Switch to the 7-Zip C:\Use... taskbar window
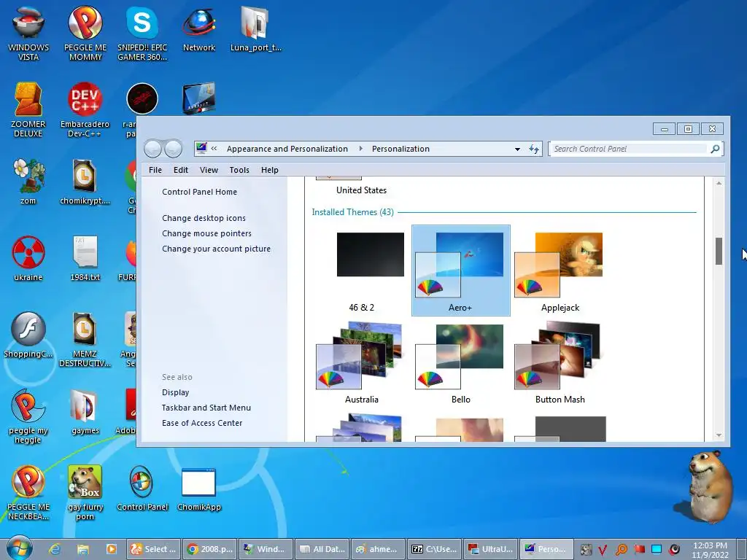 click(435, 549)
